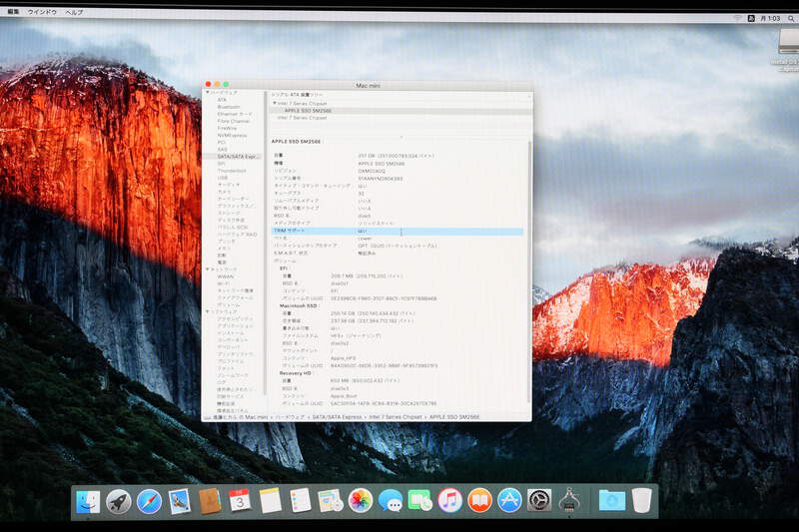Click the clock in the menu bar
799x532 pixels.
[x=770, y=18]
